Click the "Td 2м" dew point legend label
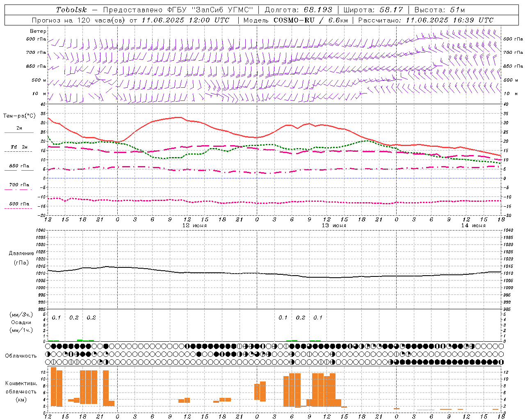The width and height of the screenshot is (525, 420). pos(19,147)
